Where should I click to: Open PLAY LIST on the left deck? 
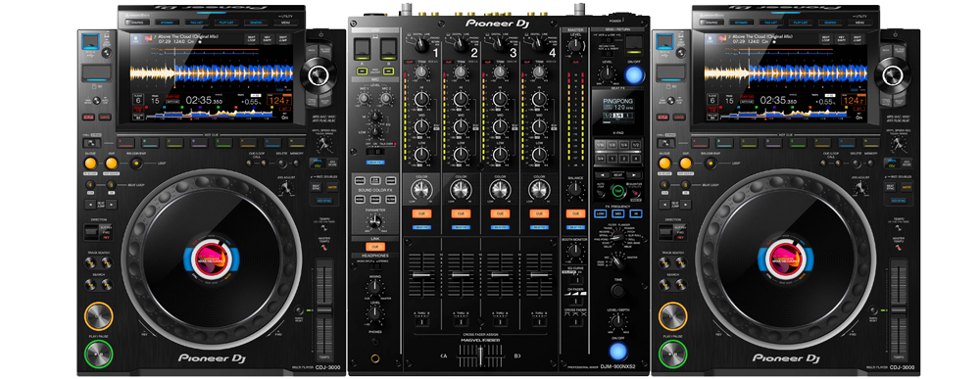225,23
